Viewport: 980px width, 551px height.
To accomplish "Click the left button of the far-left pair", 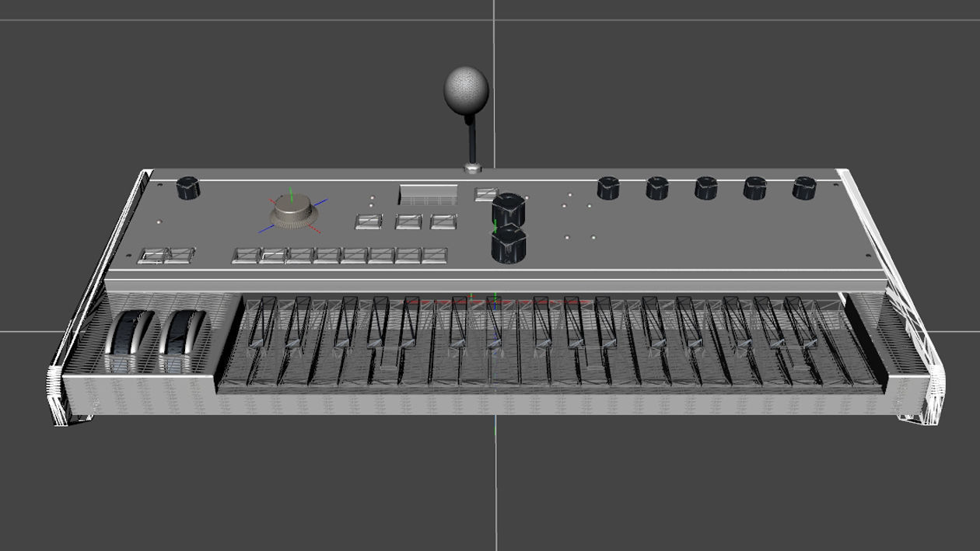I will point(152,256).
